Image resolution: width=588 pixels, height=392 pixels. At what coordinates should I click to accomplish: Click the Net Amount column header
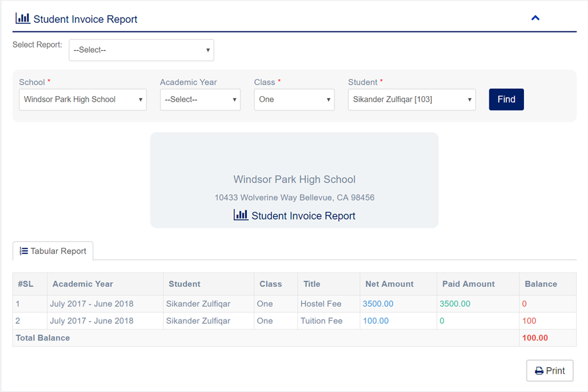point(389,284)
